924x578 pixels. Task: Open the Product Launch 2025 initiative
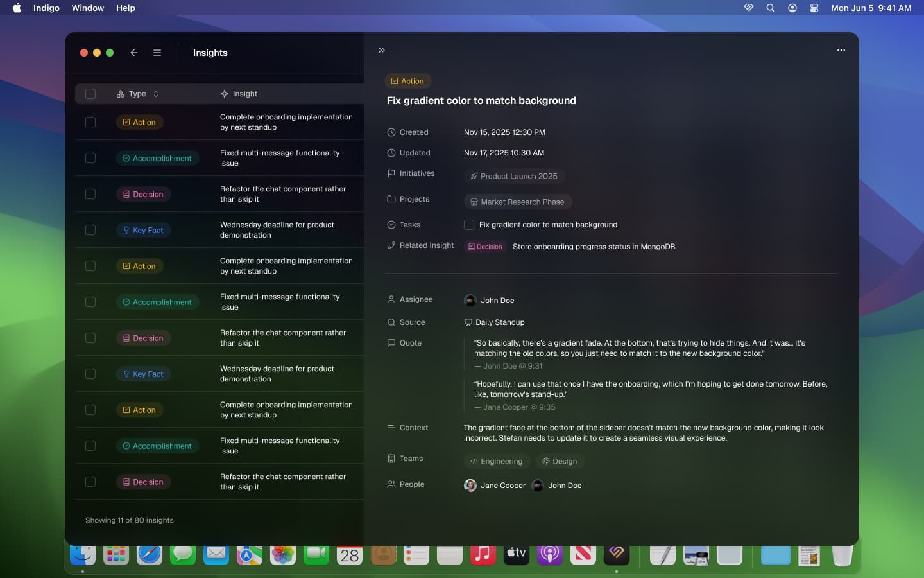514,176
